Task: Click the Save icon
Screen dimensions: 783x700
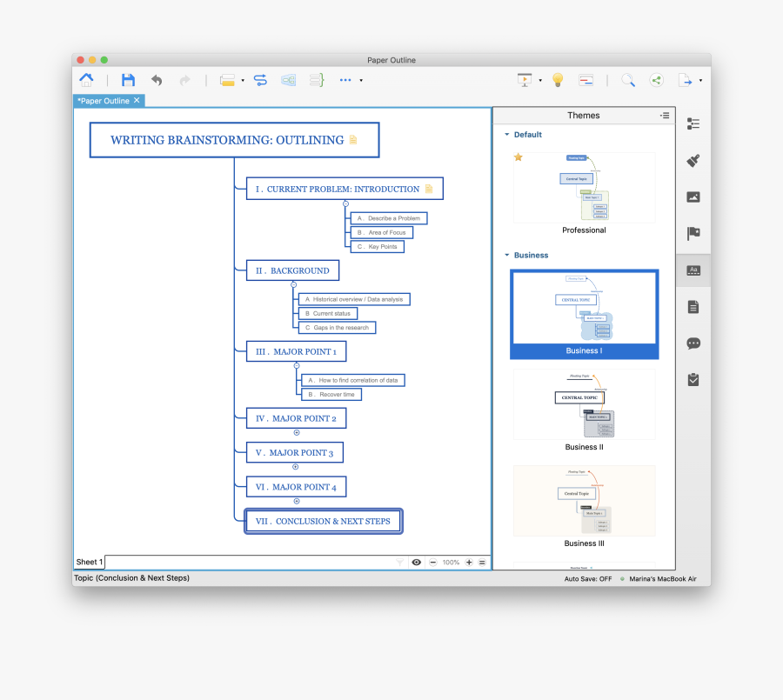Action: coord(129,79)
